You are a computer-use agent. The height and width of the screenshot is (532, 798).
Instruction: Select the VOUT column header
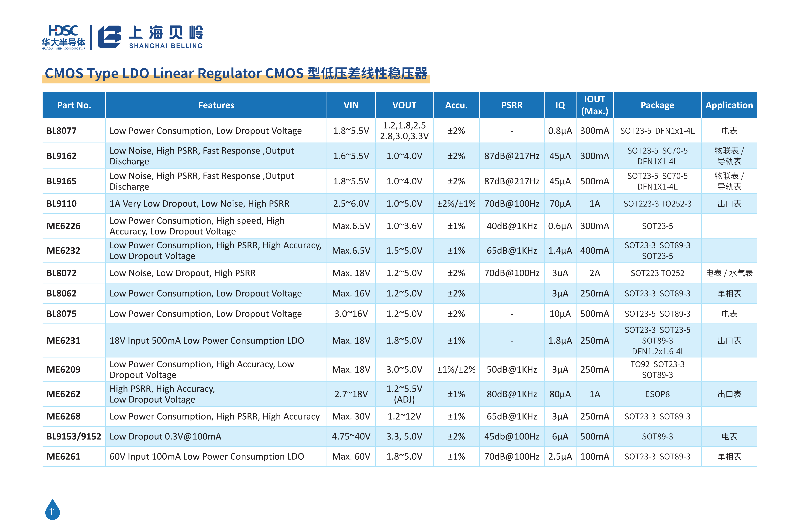click(x=404, y=105)
